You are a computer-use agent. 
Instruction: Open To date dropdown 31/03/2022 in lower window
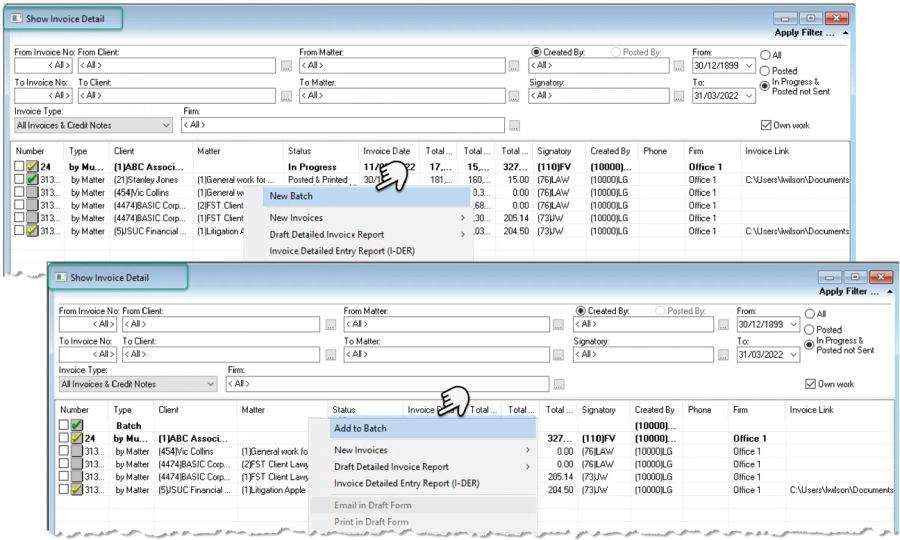point(793,355)
